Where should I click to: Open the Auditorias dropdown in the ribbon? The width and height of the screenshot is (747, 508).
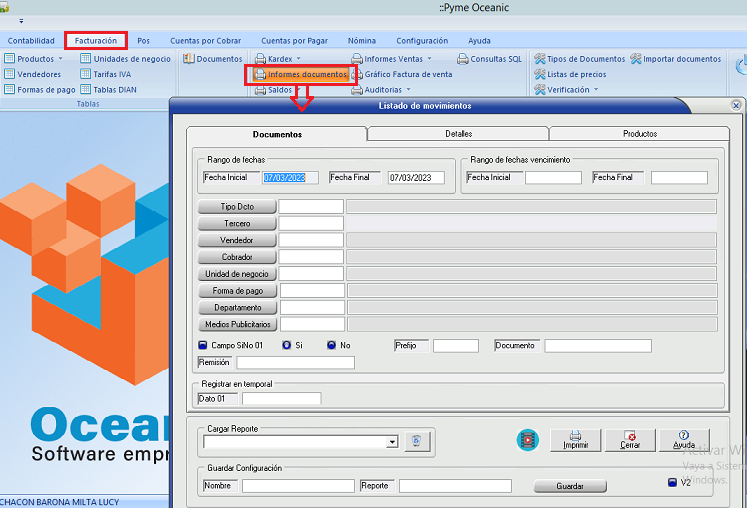[378, 90]
